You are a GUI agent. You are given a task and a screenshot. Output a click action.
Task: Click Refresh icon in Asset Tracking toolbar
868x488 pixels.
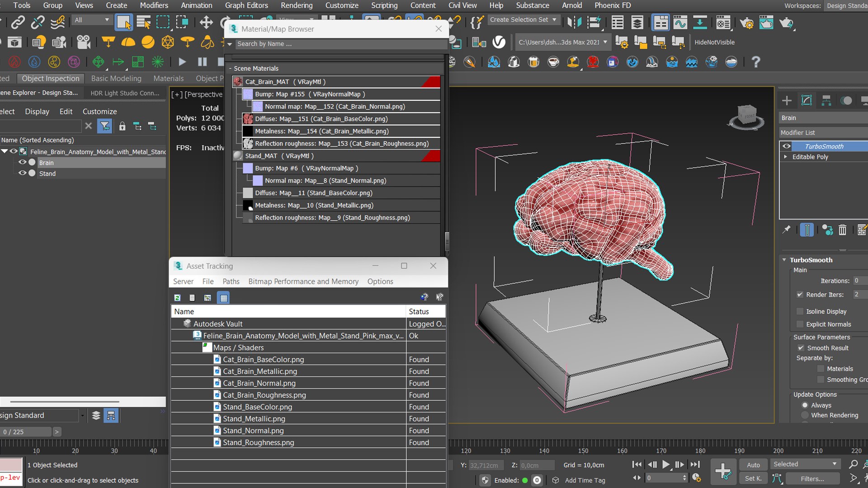[177, 298]
